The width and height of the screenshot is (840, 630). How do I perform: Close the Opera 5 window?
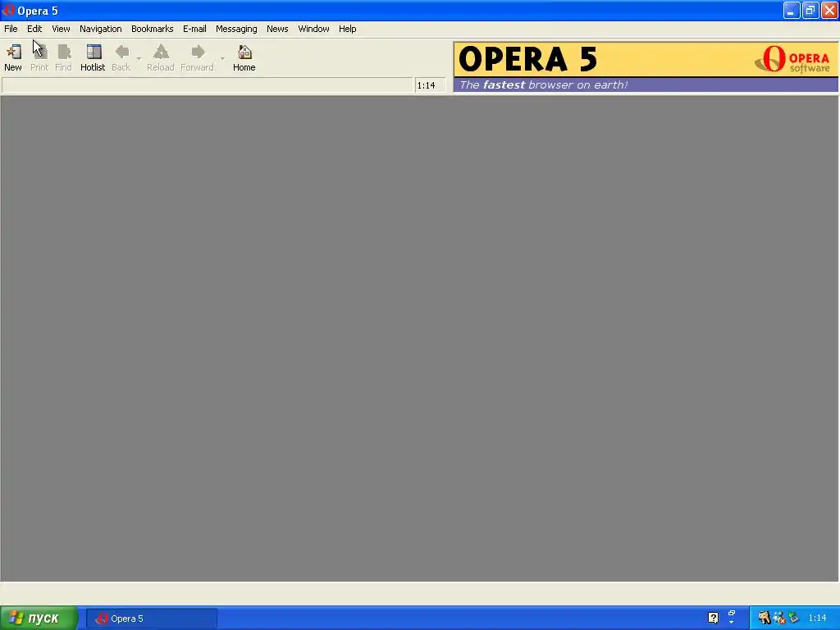coord(829,10)
